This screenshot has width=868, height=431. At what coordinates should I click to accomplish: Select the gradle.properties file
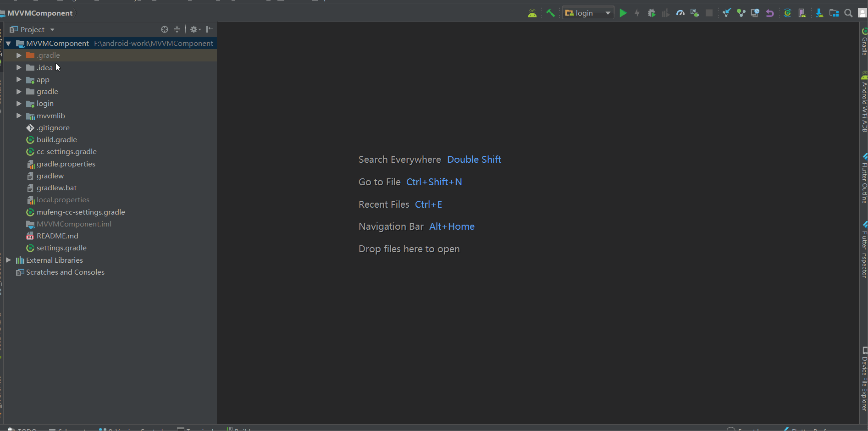(x=66, y=164)
